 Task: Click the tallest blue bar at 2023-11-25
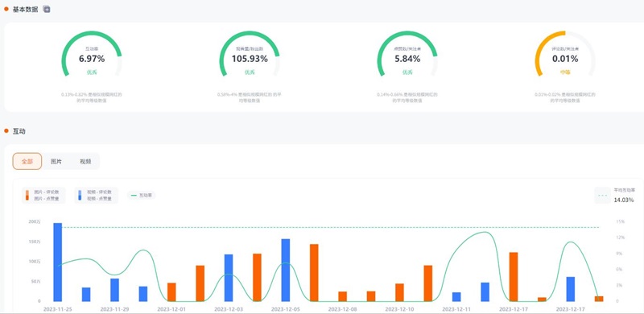tap(58, 262)
